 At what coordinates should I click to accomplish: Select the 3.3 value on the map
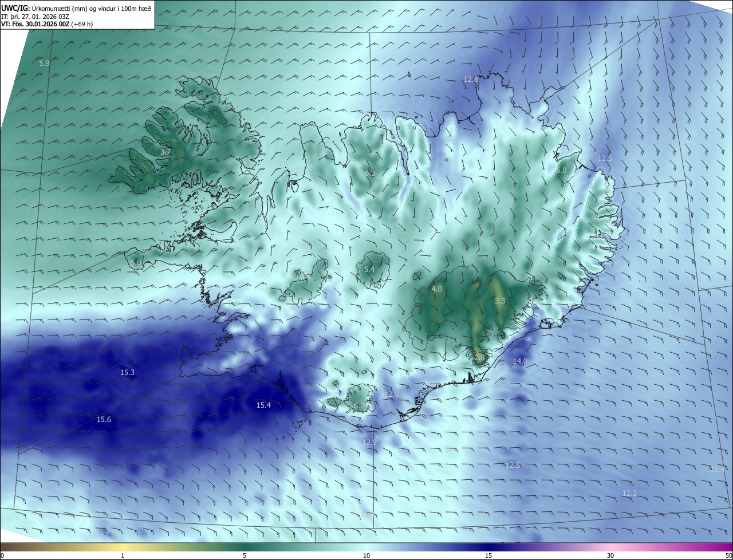pyautogui.click(x=500, y=301)
